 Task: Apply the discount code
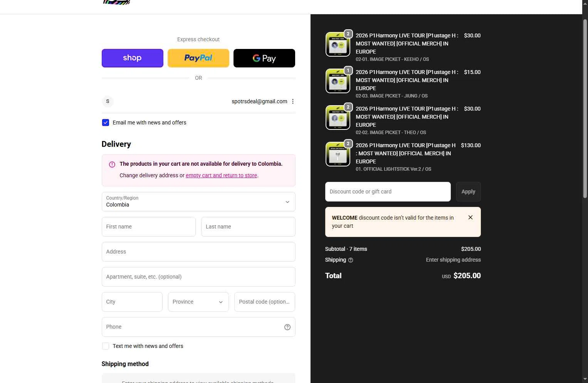468,191
